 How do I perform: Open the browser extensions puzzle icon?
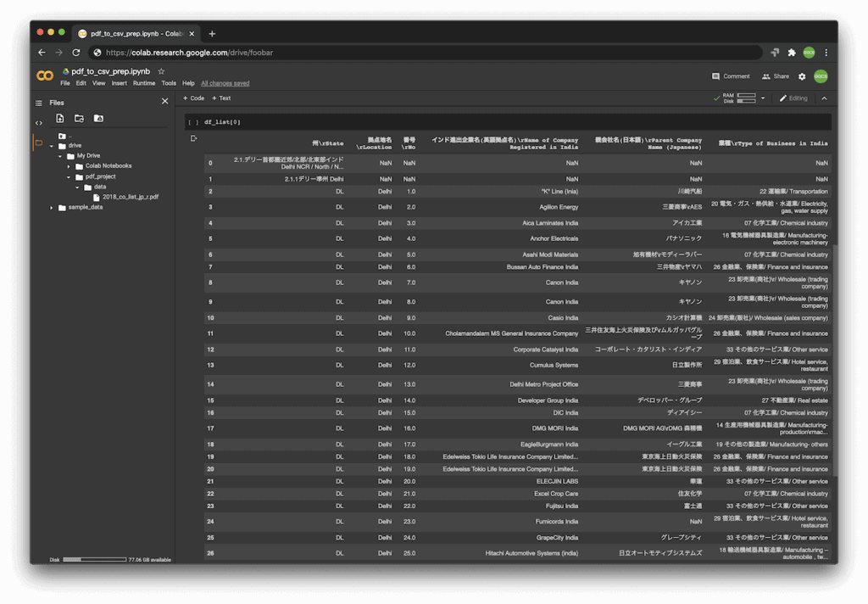point(792,53)
